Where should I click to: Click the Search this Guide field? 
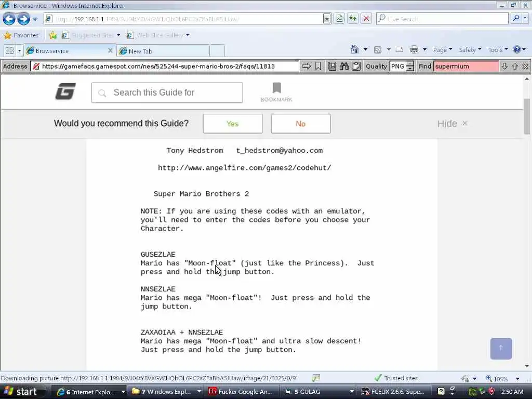click(167, 92)
